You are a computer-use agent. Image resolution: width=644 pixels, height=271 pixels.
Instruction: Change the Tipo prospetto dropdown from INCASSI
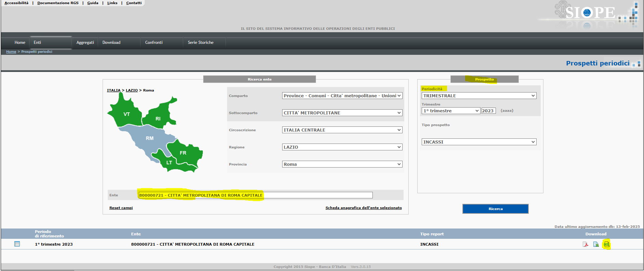(x=479, y=142)
